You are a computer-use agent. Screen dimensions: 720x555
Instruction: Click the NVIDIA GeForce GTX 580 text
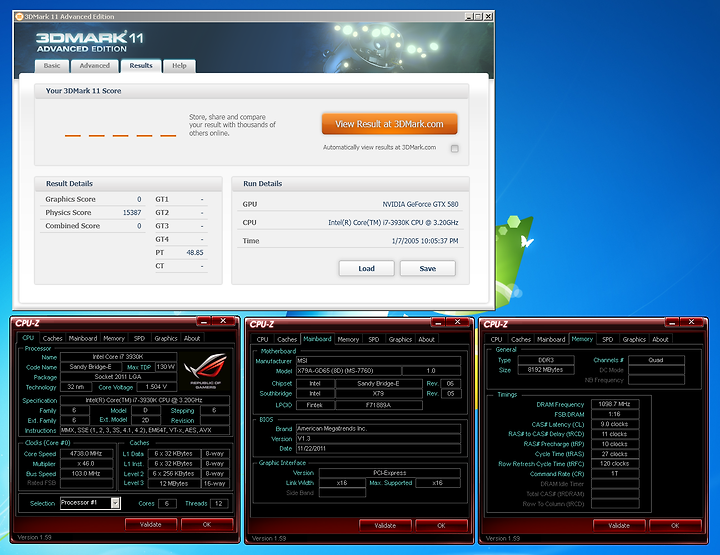tap(420, 204)
